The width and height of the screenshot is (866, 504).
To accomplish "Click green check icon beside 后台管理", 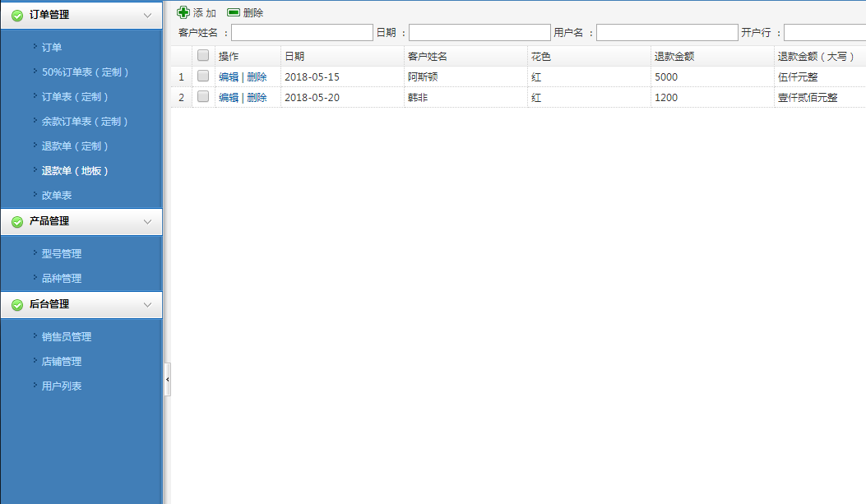I will (17, 305).
